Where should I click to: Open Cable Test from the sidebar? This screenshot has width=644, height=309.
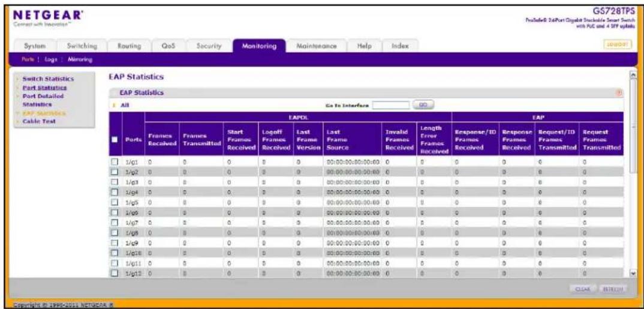click(x=39, y=122)
